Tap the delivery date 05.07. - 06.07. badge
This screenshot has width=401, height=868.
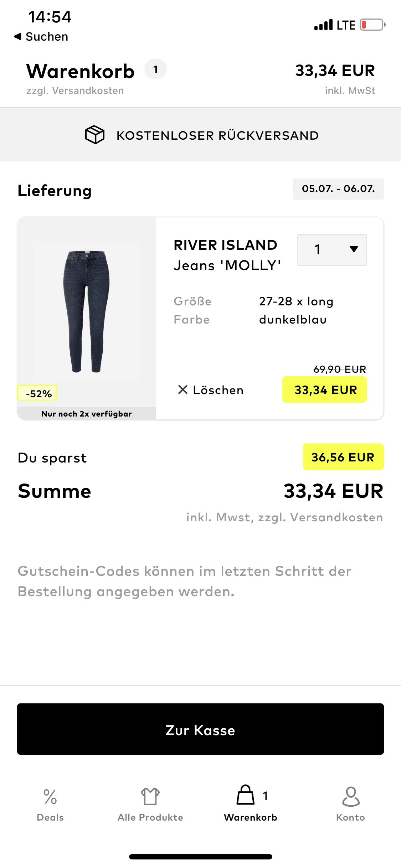pyautogui.click(x=338, y=189)
